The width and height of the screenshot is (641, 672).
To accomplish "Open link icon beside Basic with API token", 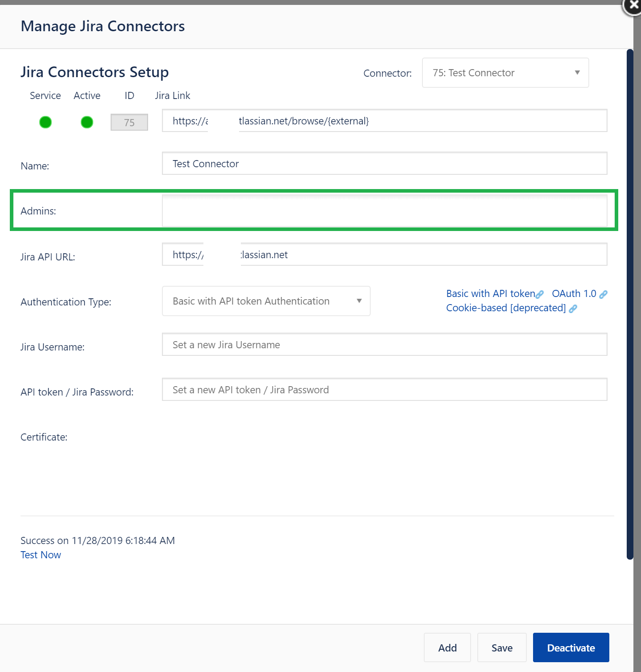I will click(540, 294).
